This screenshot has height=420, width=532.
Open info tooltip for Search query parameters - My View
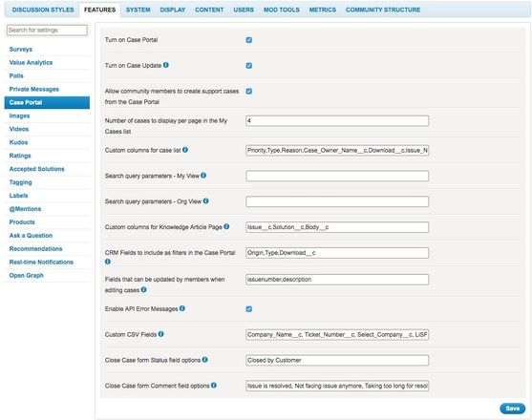[x=203, y=176]
